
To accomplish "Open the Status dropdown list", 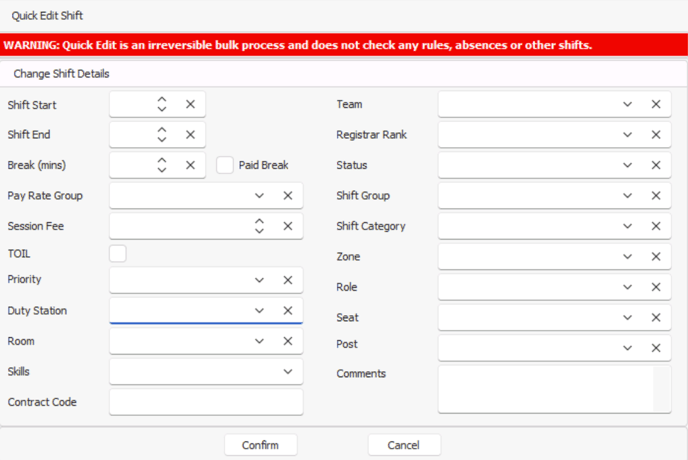I will (x=627, y=165).
